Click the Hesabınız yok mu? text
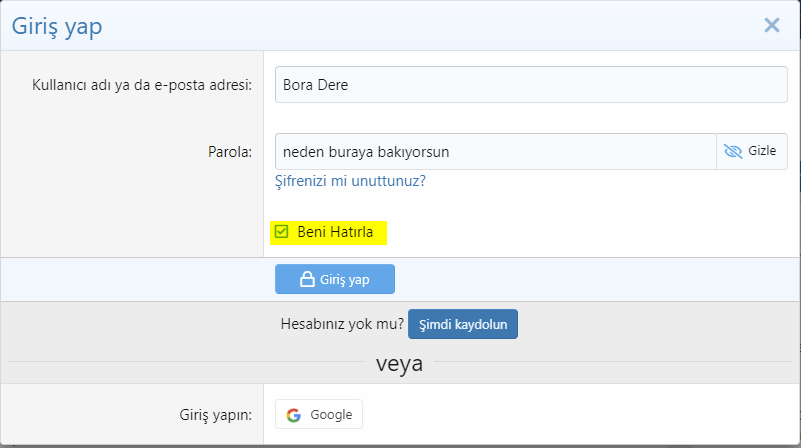This screenshot has width=801, height=448. click(x=343, y=324)
